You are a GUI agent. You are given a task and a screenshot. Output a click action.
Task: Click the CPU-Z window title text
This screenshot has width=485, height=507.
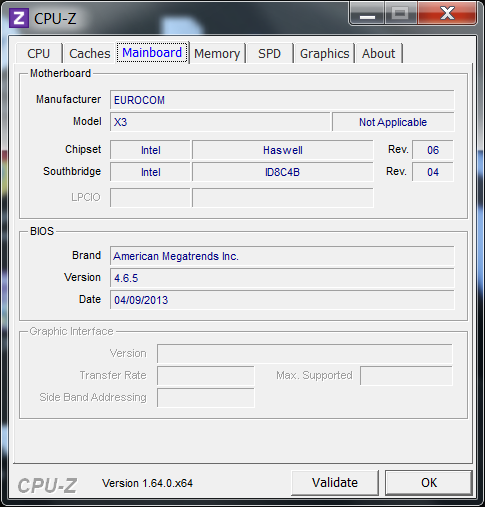click(55, 18)
